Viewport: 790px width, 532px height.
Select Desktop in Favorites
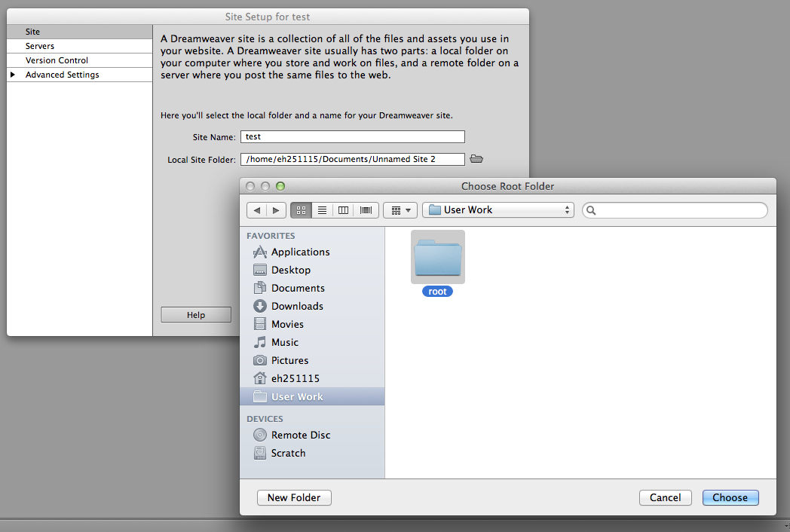click(x=312, y=270)
